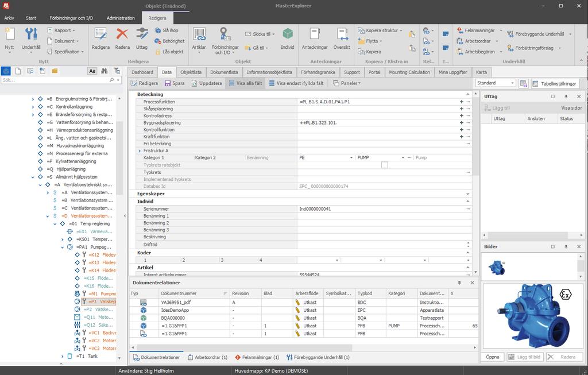Collapse the =S Allmänt hjälpsystem node
The height and width of the screenshot is (375, 588).
33,177
